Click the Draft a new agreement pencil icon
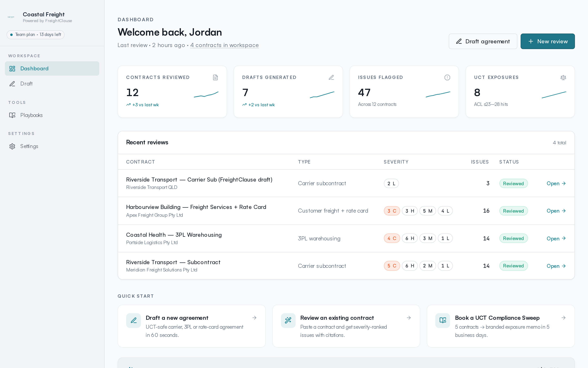Screen dimensions: 588x368 133,321
